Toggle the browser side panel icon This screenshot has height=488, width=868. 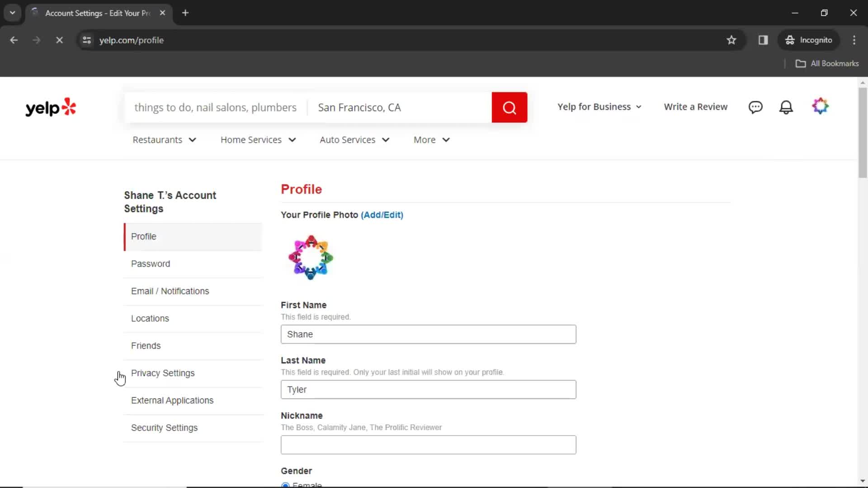pos(763,40)
